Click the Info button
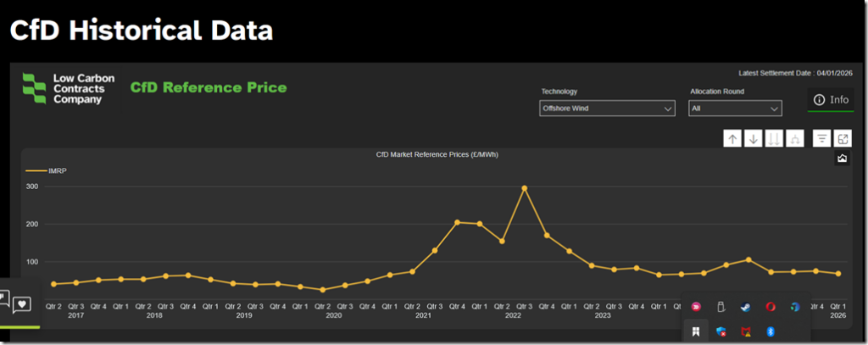Viewport: 868px width, 345px height. point(831,100)
